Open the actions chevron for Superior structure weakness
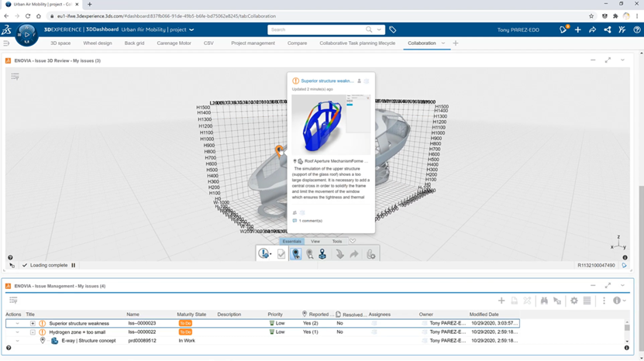Screen dimensions: 644x361 (x=17, y=323)
